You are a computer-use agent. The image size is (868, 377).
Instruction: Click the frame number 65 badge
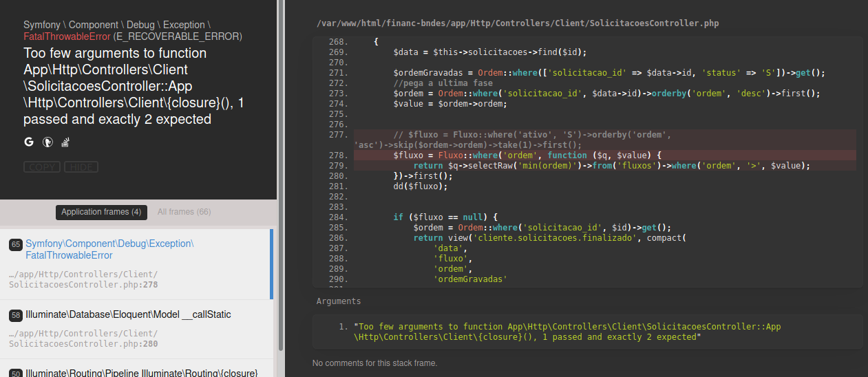click(16, 245)
